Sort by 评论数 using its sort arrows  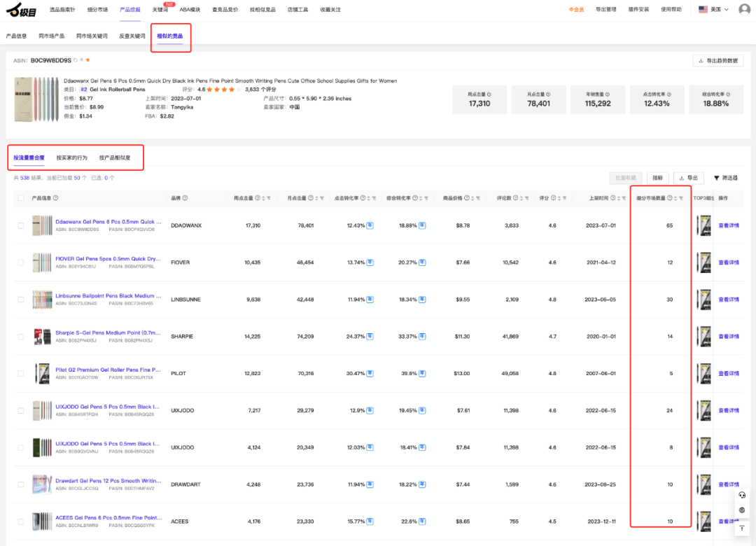tap(521, 198)
